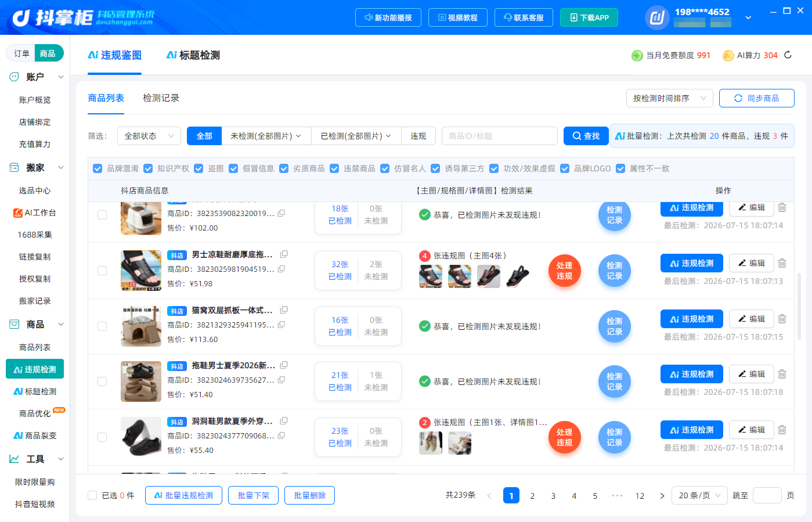812x522 pixels.
Task: Open 检测记录 for 猫窝双层抓板一体式 row
Action: coord(615,326)
